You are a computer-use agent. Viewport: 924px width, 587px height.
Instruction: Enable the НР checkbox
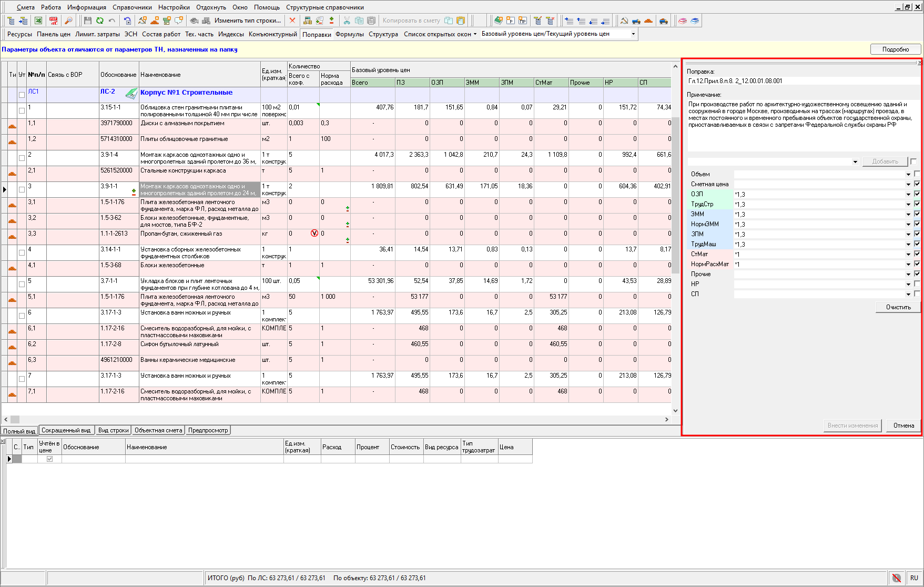[x=917, y=284]
